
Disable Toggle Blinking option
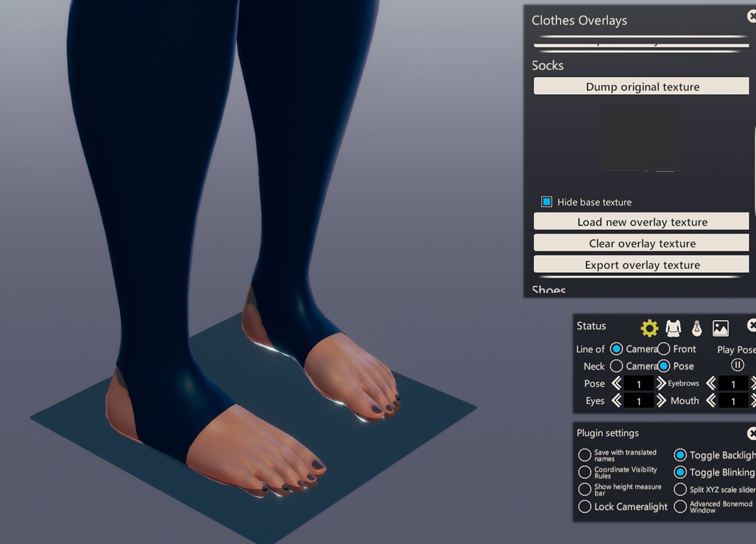point(680,472)
